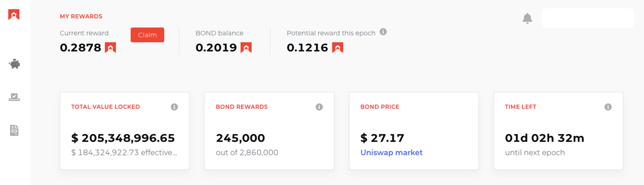Image resolution: width=644 pixels, height=185 pixels.
Task: Click info icon on Total Value Locked card
Action: point(174,107)
